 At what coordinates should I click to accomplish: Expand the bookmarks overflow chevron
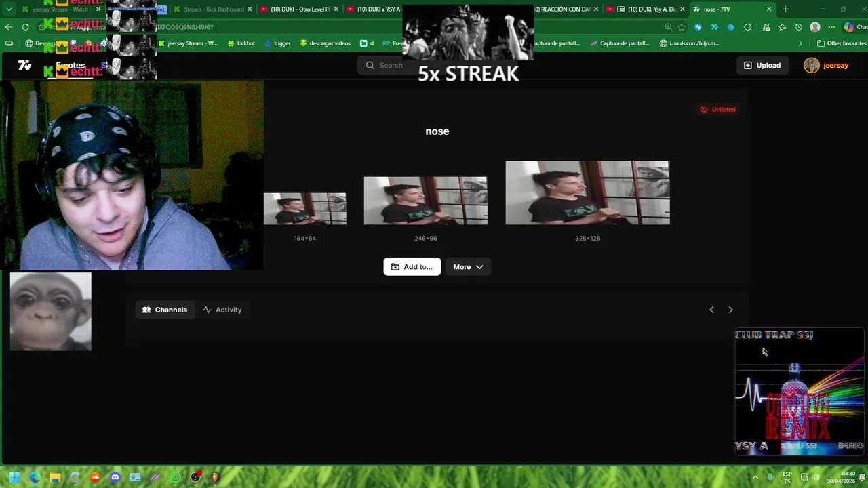coord(800,43)
